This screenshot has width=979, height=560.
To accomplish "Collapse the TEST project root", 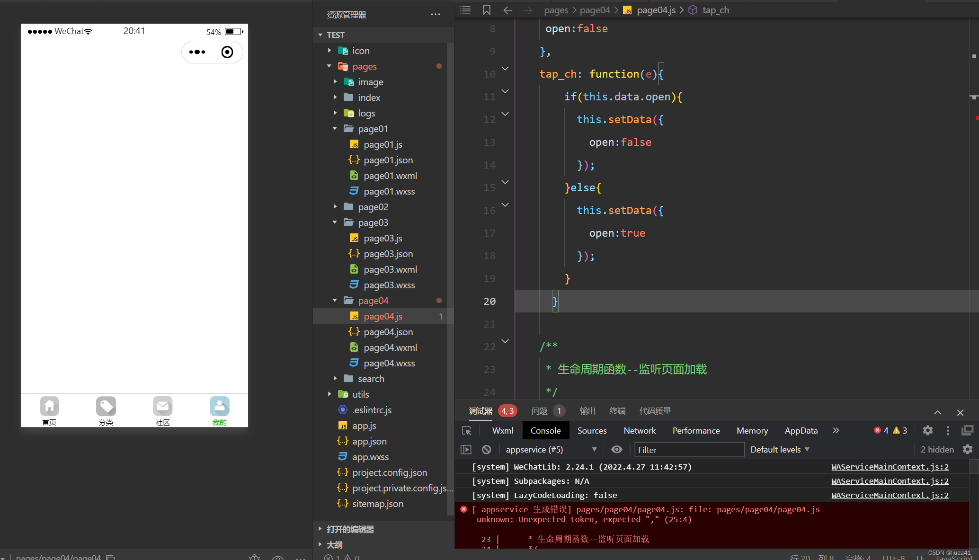I will [x=320, y=35].
